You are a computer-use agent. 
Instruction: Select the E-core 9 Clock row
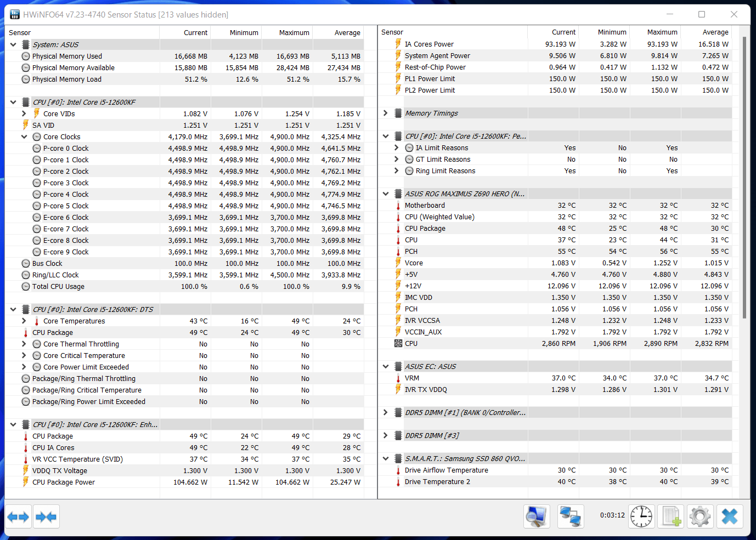click(x=184, y=252)
